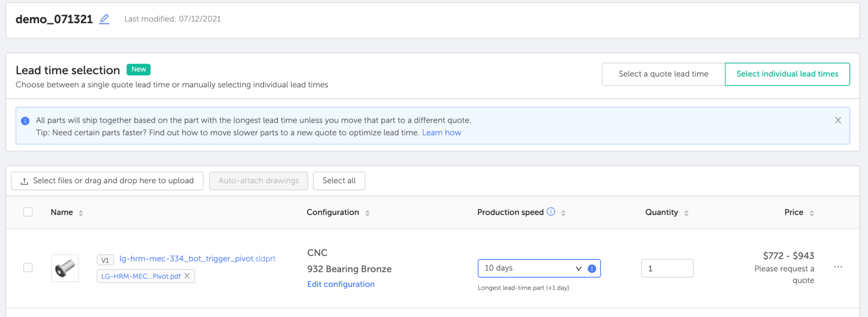Sort parts by Quantity column
This screenshot has height=317, width=868.
pos(686,213)
